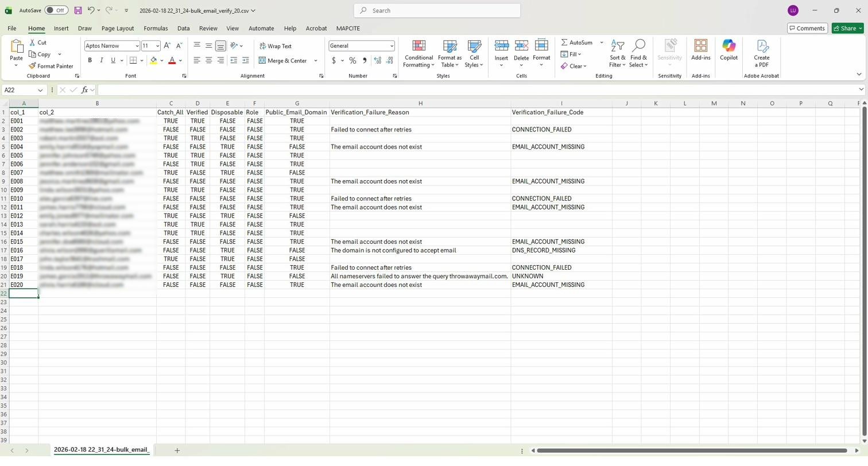This screenshot has width=868, height=466.
Task: Open the General number format dropdown
Action: click(392, 46)
